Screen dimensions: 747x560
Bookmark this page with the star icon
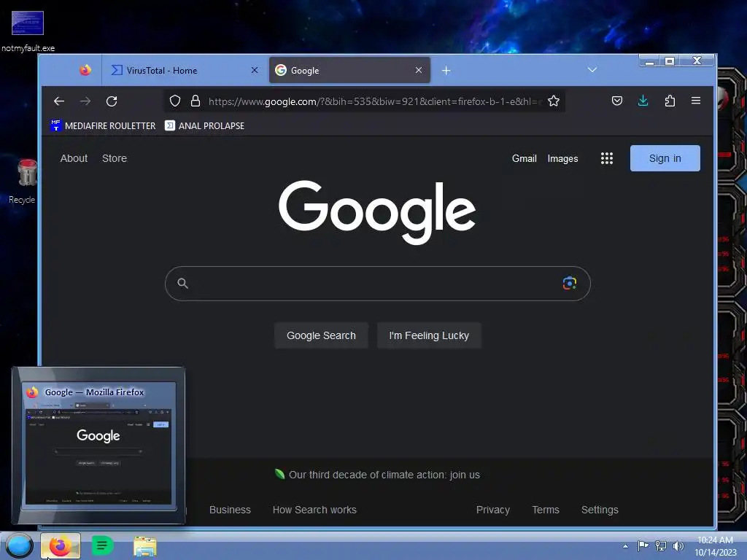pos(553,101)
